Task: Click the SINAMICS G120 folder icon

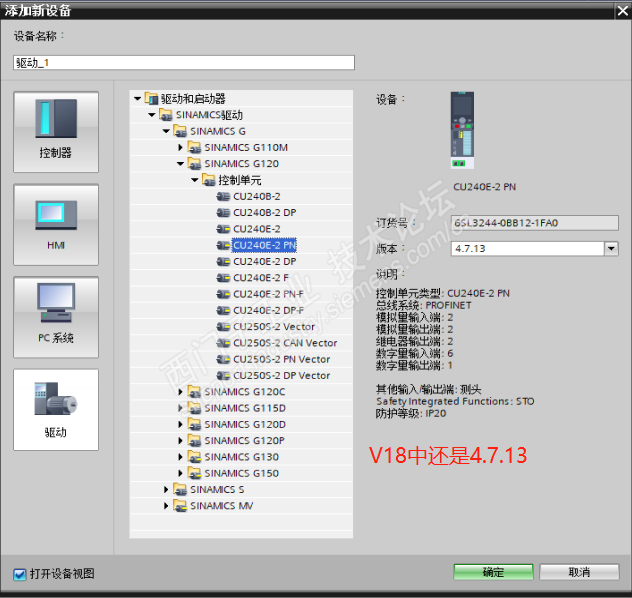Action: coord(194,164)
